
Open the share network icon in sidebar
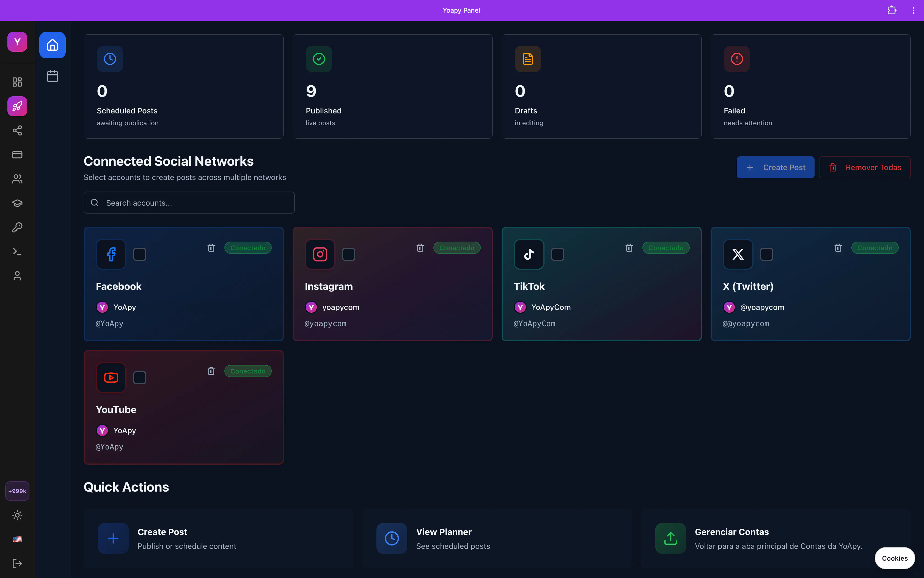point(17,130)
